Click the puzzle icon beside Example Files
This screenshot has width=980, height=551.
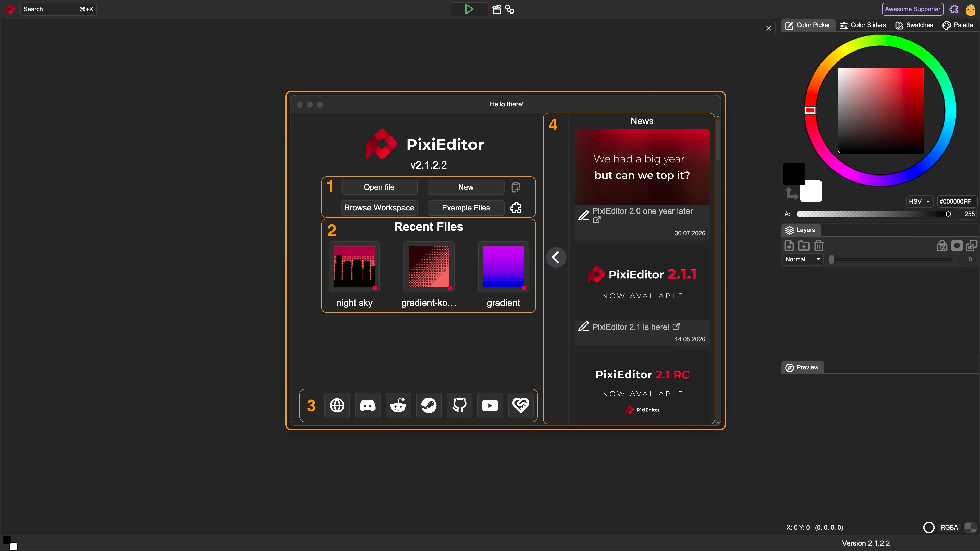point(516,208)
